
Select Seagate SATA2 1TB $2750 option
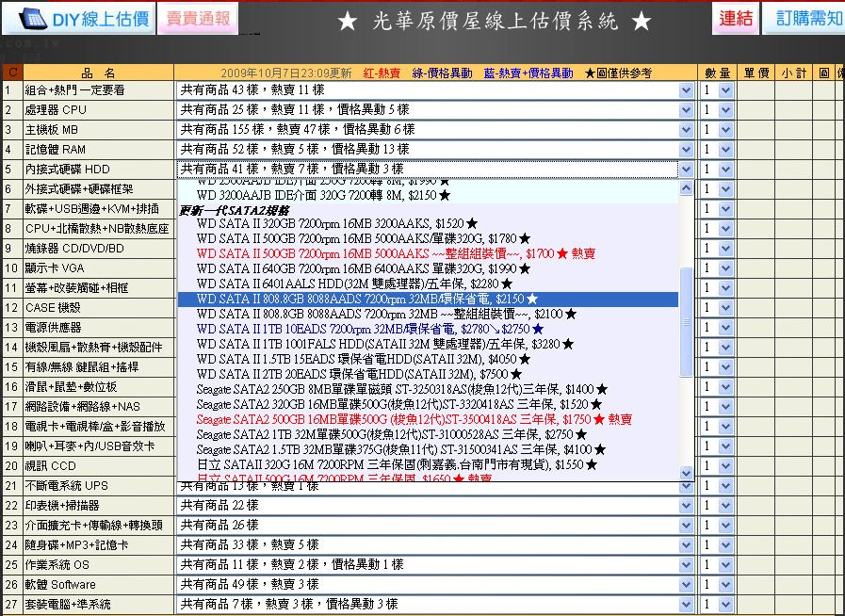pos(428,434)
